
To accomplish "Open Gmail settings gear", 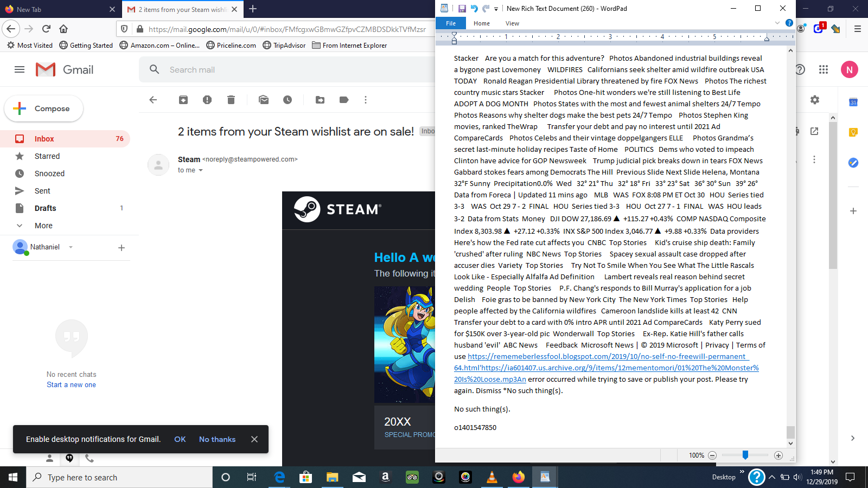I will point(815,100).
